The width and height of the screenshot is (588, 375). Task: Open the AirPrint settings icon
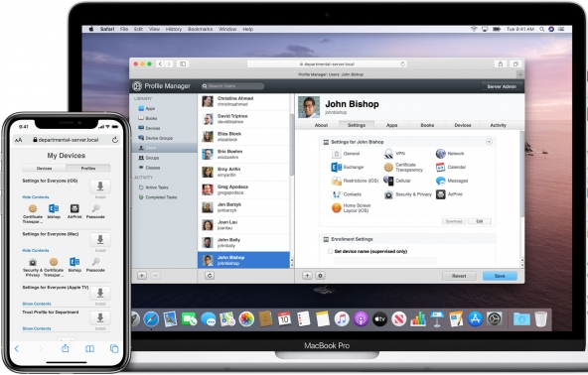(441, 194)
